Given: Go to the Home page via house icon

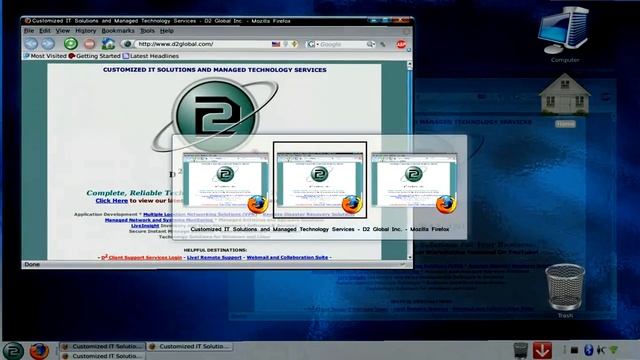Looking at the screenshot, I should pyautogui.click(x=108, y=43).
